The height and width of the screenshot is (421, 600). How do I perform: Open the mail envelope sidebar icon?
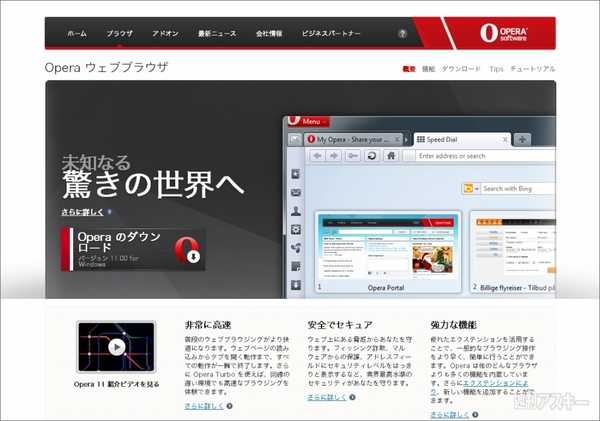(295, 193)
